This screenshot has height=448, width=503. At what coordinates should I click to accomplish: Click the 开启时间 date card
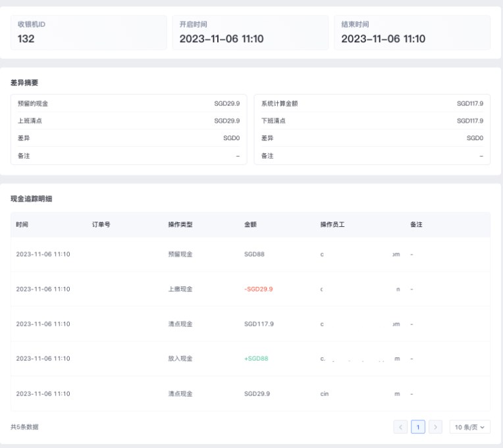[250, 33]
